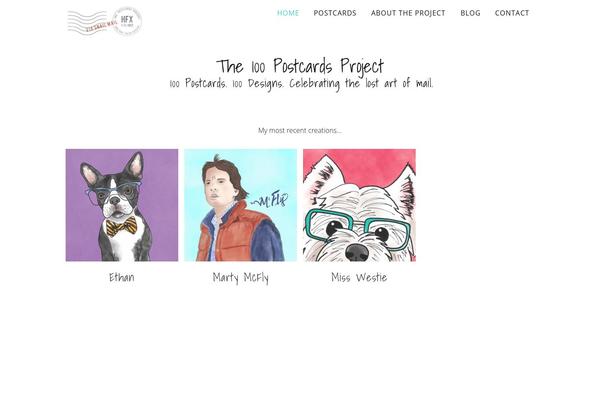Screen dimensions: 600x400
Task: Click the "The 100 Postcards Project" heading
Action: (300, 66)
